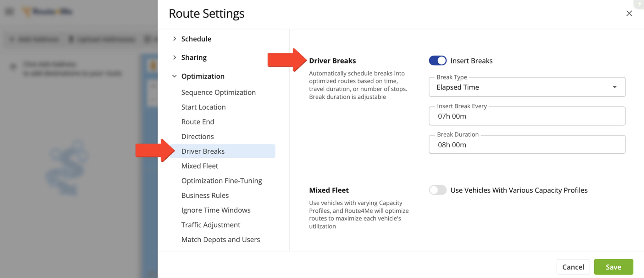Screen dimensions: 644x278
Task: Click the Cancel button
Action: click(x=573, y=267)
